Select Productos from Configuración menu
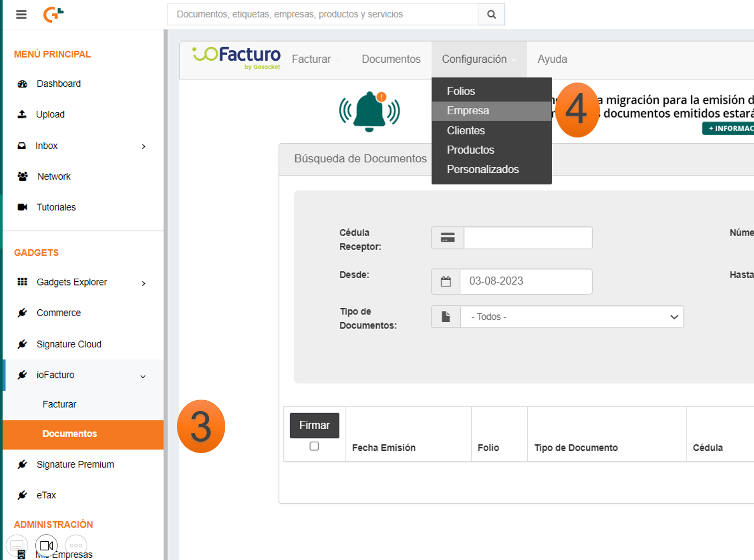 click(x=491, y=149)
